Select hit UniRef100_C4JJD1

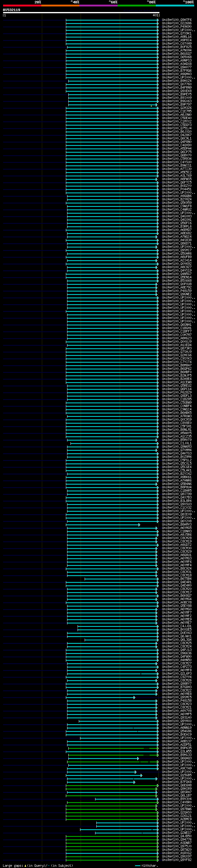[x=176, y=626]
